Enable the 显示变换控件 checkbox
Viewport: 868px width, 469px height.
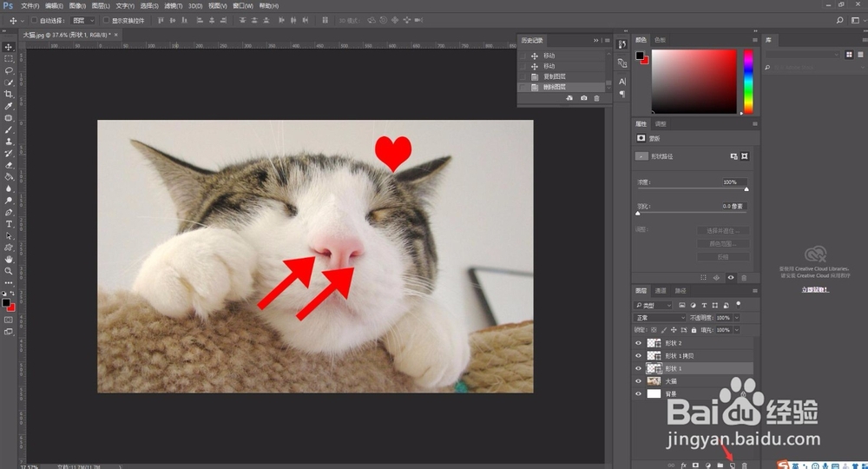[106, 21]
